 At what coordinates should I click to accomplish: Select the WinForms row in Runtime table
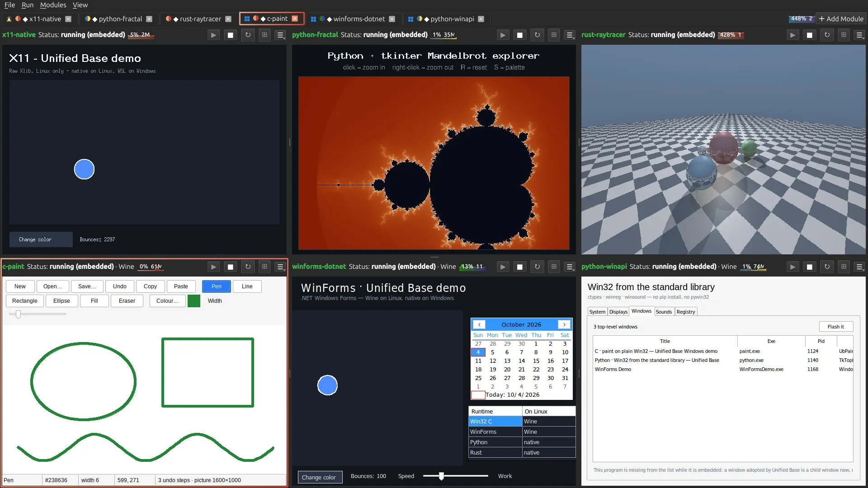pos(522,432)
